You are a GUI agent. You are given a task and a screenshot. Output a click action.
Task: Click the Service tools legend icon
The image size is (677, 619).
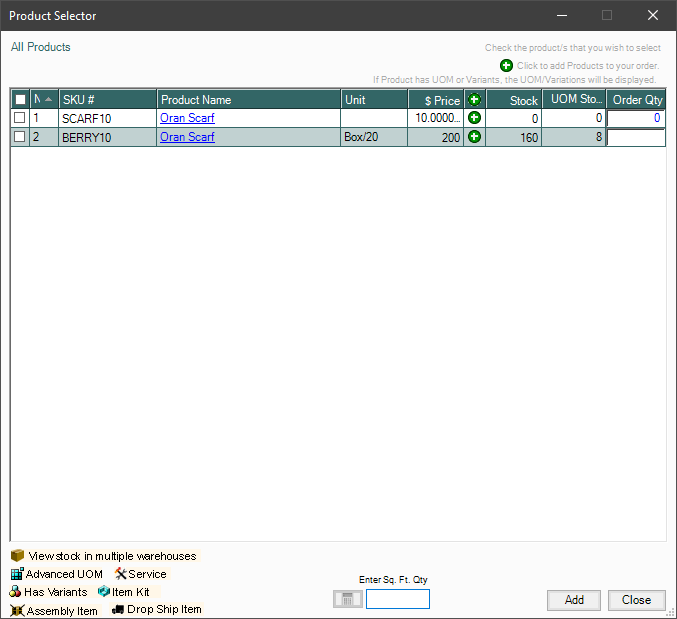(x=120, y=574)
